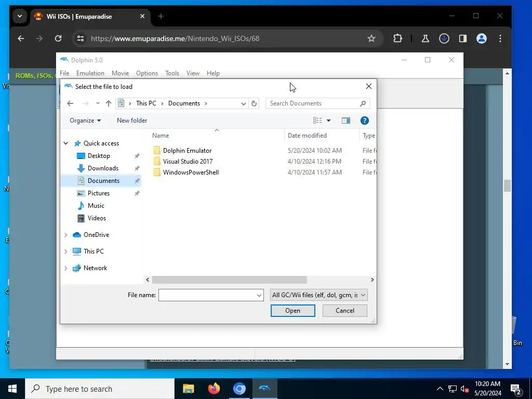
Task: Show the preview pane icon
Action: click(345, 121)
